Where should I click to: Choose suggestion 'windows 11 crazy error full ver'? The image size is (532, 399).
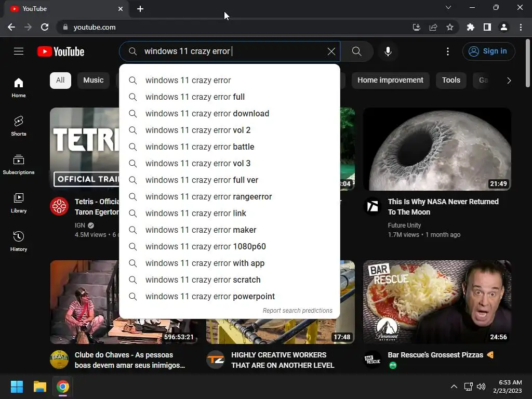(229, 180)
